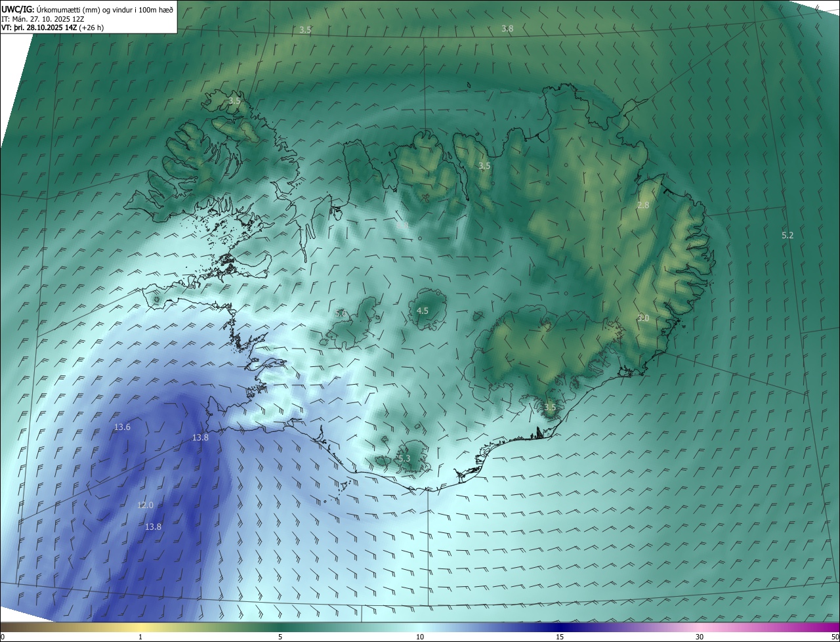Click the color scale tick labeled 5
Screen dimensions: 840x642
[x=280, y=637]
